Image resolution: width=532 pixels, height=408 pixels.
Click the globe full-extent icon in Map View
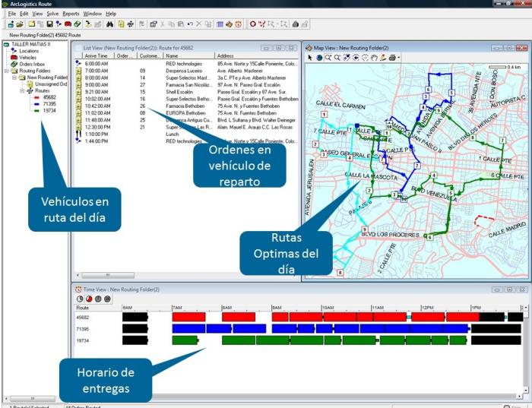tap(318, 57)
